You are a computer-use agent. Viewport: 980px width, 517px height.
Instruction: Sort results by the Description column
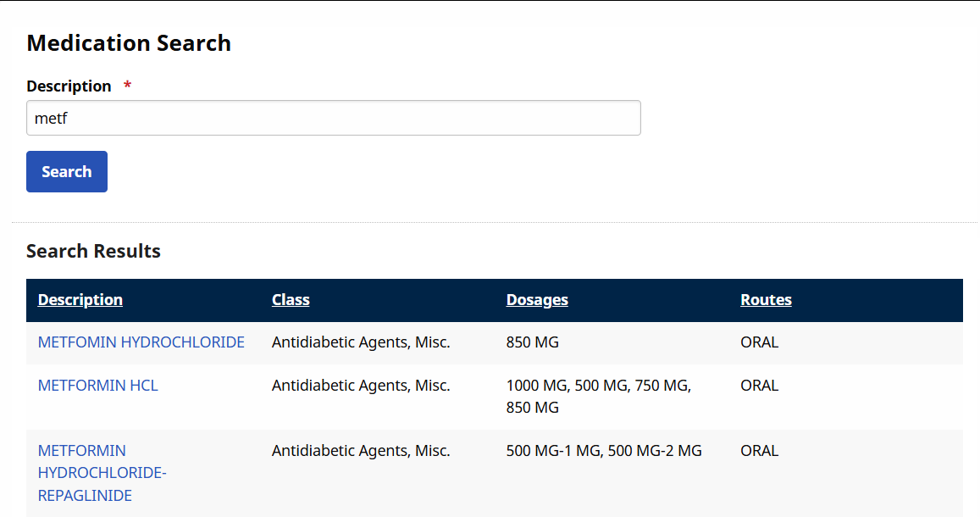click(80, 299)
